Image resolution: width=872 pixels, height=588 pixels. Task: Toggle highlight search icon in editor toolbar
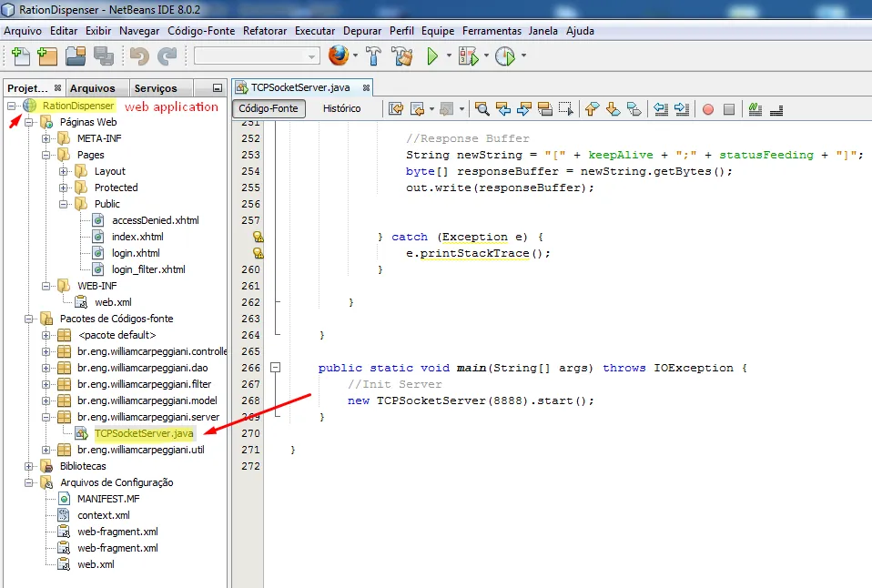click(544, 108)
